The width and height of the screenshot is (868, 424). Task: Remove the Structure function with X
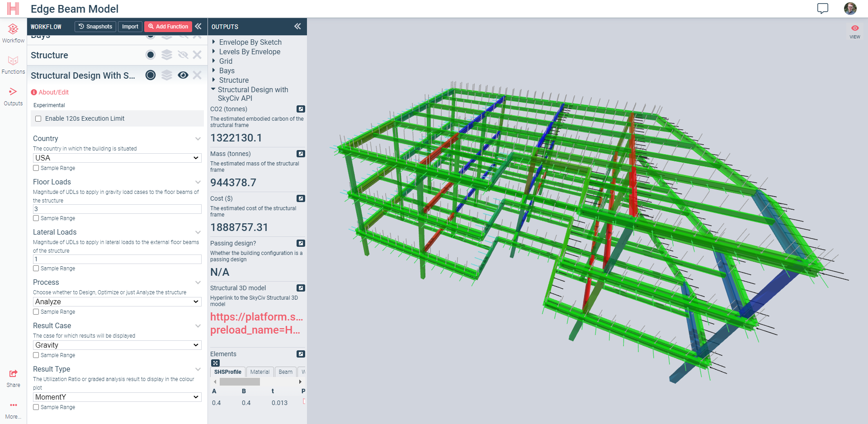tap(197, 55)
